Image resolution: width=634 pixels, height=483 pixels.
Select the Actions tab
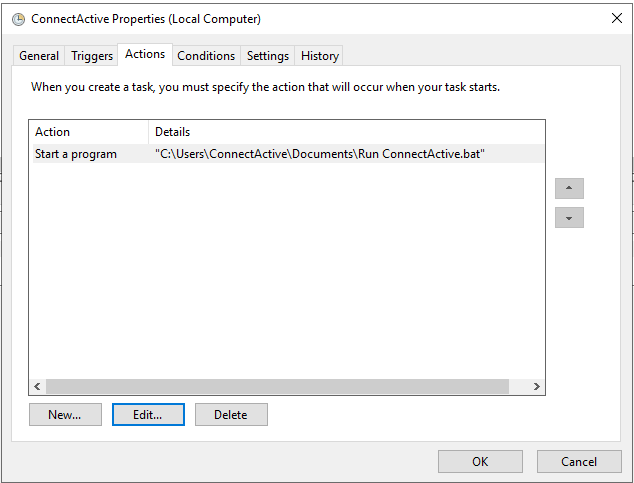click(x=145, y=54)
